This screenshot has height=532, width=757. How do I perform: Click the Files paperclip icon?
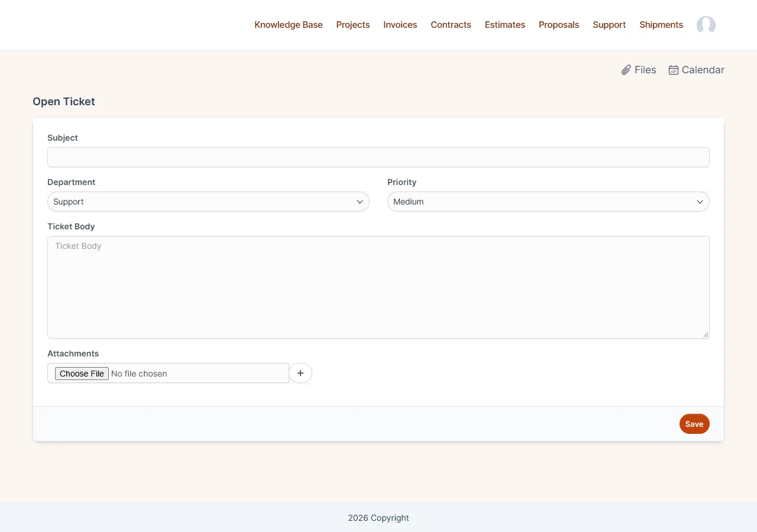click(x=626, y=70)
